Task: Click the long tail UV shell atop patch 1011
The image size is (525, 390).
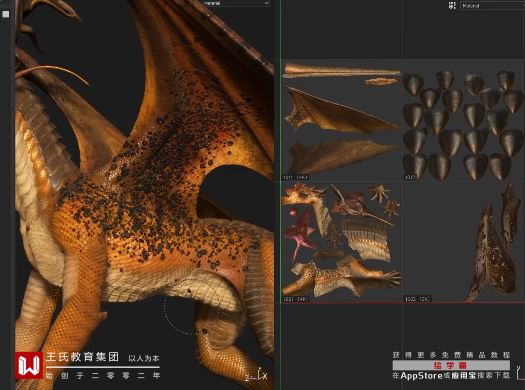Action: [342, 71]
